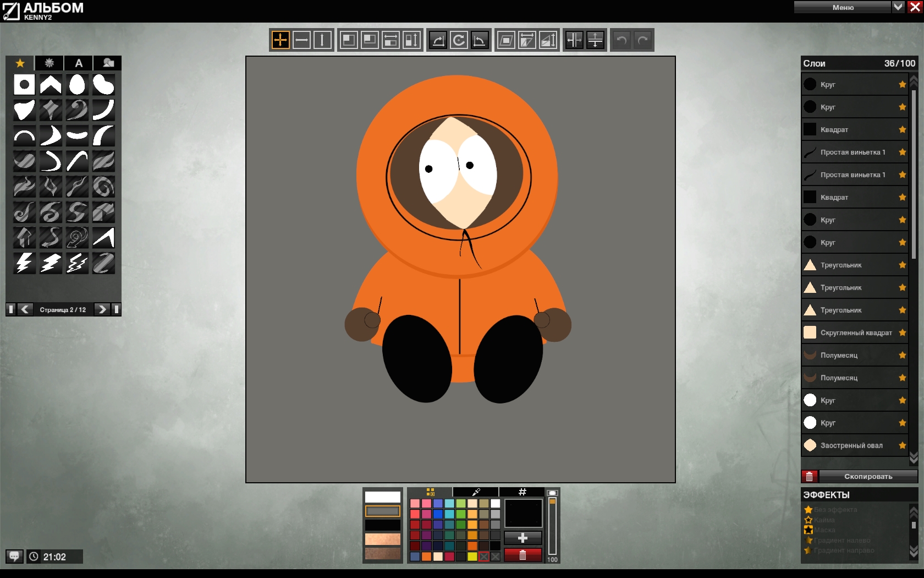
Task: Open the pictures shapes tab
Action: [x=108, y=63]
